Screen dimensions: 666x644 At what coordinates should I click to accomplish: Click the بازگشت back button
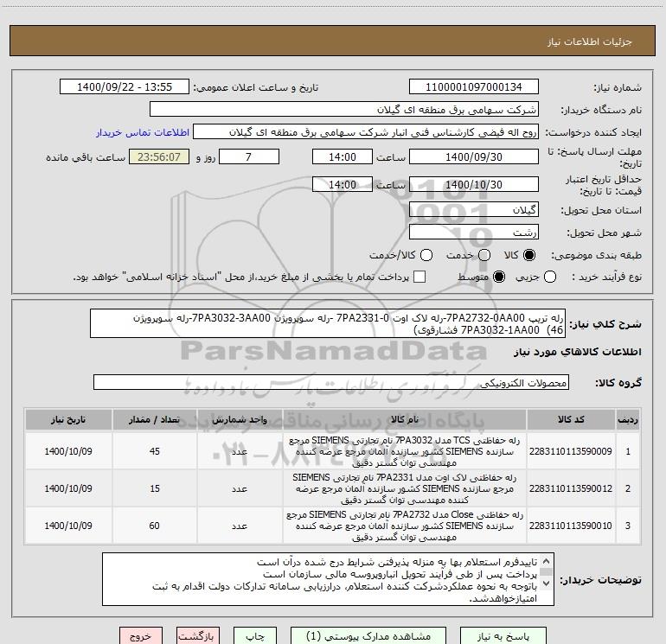[x=198, y=636]
